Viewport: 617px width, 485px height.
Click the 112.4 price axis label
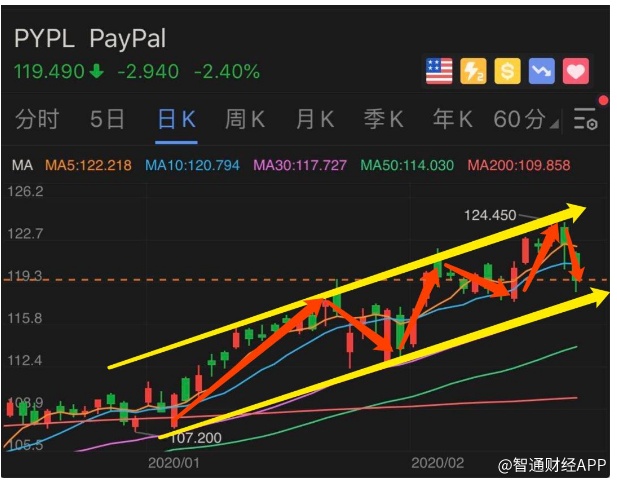(25, 360)
